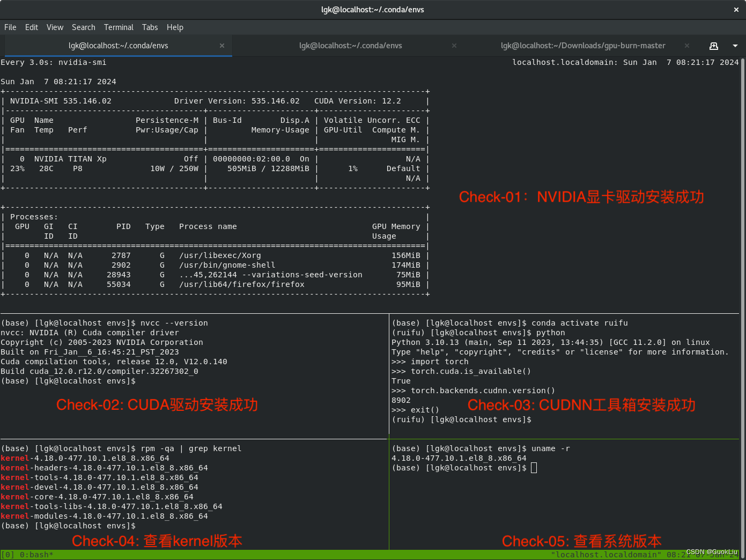Open the File menu
The height and width of the screenshot is (560, 746).
(x=10, y=27)
